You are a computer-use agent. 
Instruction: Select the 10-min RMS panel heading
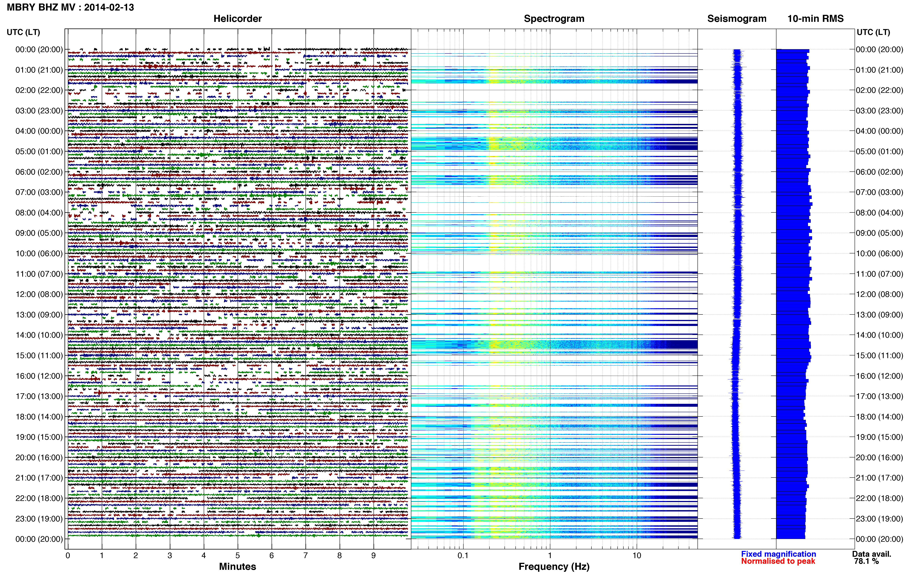pyautogui.click(x=815, y=19)
